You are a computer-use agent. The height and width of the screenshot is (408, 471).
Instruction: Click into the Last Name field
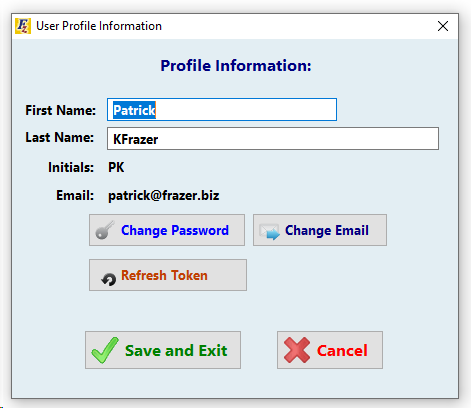273,138
